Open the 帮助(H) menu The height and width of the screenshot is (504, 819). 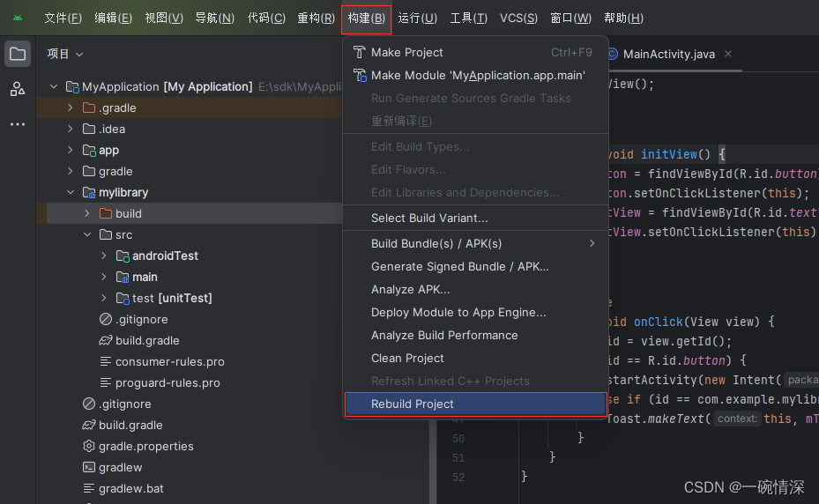(x=623, y=19)
